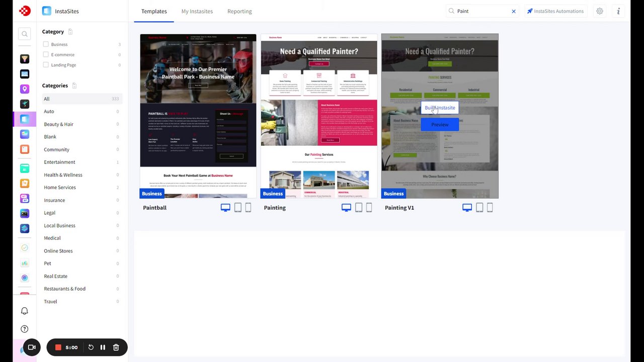Open the Painting template thumbnail
The width and height of the screenshot is (644, 362).
(x=319, y=116)
